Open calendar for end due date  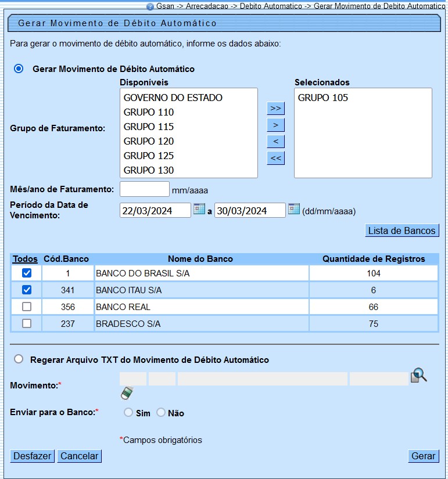point(294,209)
